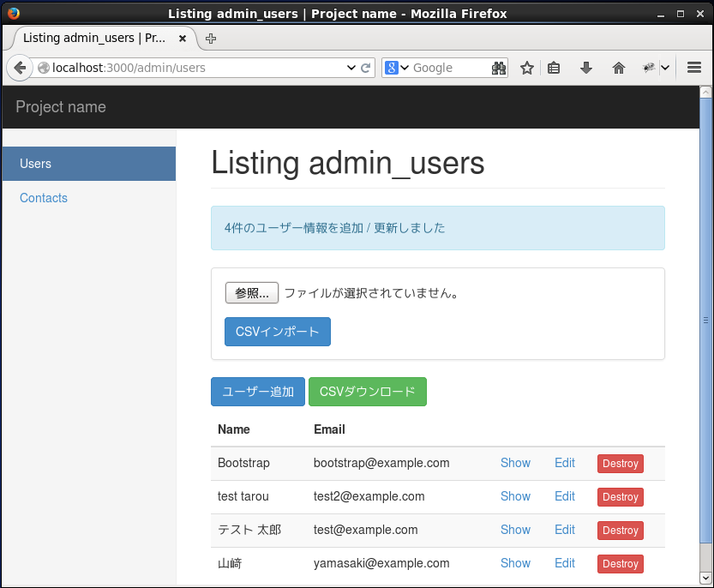Click the Project name navbar brand

click(x=61, y=107)
